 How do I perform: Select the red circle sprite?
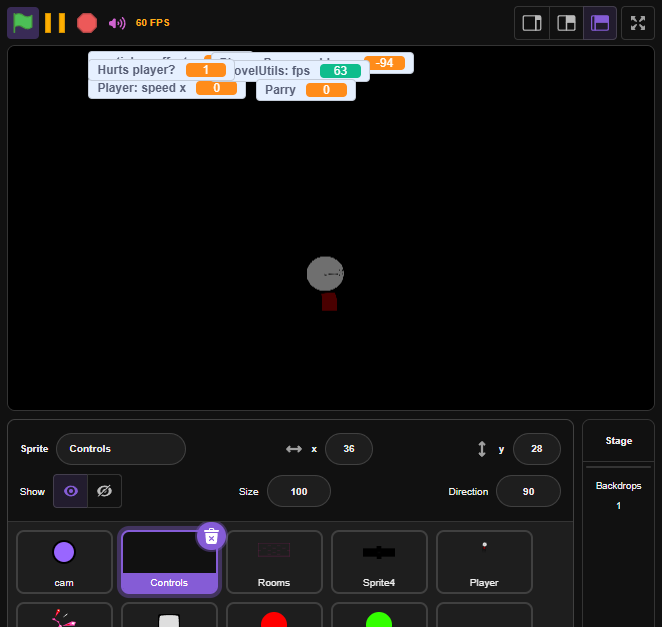274,616
